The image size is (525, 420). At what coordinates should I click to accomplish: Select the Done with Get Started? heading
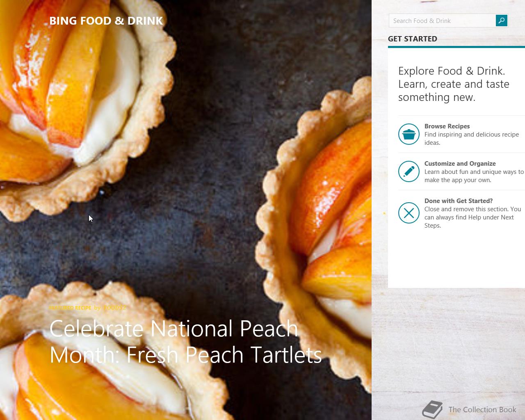[459, 201]
